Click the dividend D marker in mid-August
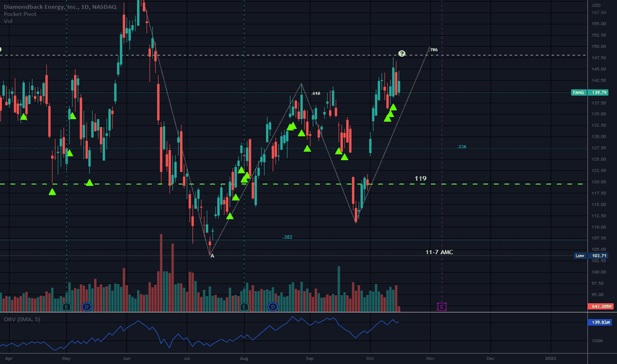 [273, 306]
